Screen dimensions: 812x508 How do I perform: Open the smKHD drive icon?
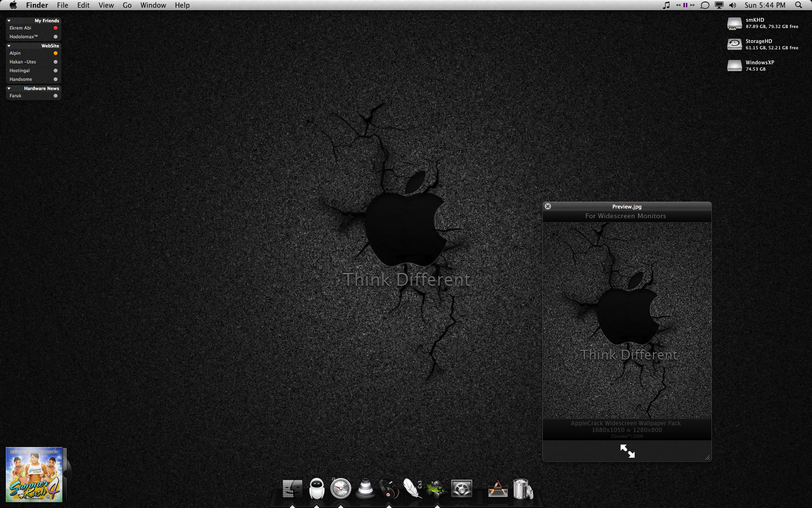point(734,23)
